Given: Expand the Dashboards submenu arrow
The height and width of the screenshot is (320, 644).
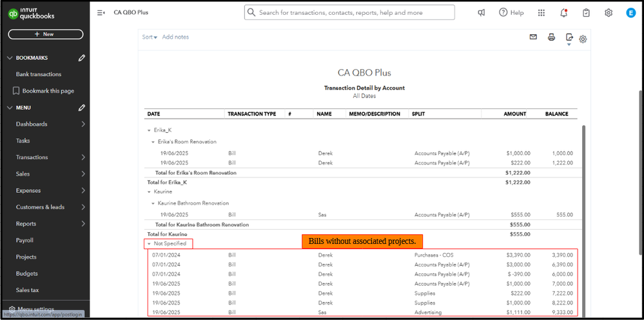Looking at the screenshot, I should pos(83,124).
